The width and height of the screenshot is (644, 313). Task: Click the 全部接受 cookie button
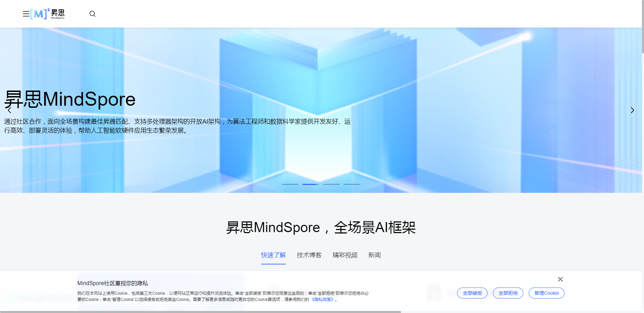coord(472,293)
